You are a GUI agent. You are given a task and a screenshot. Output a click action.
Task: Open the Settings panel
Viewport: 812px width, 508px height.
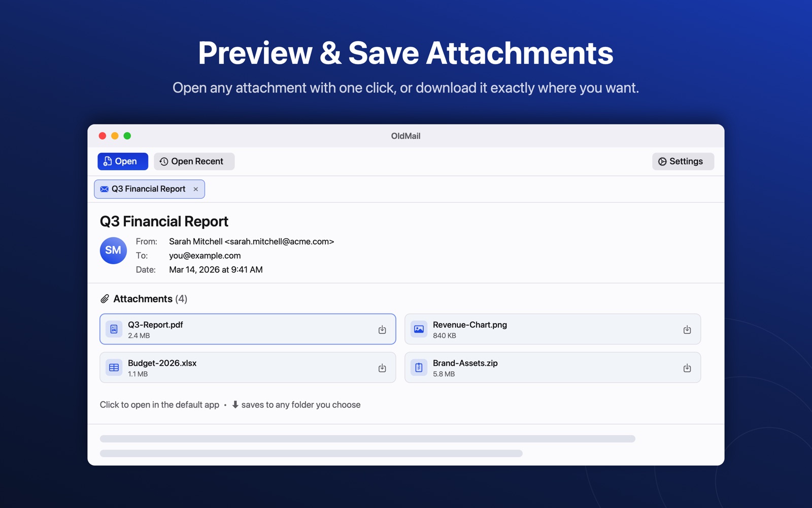coord(683,162)
